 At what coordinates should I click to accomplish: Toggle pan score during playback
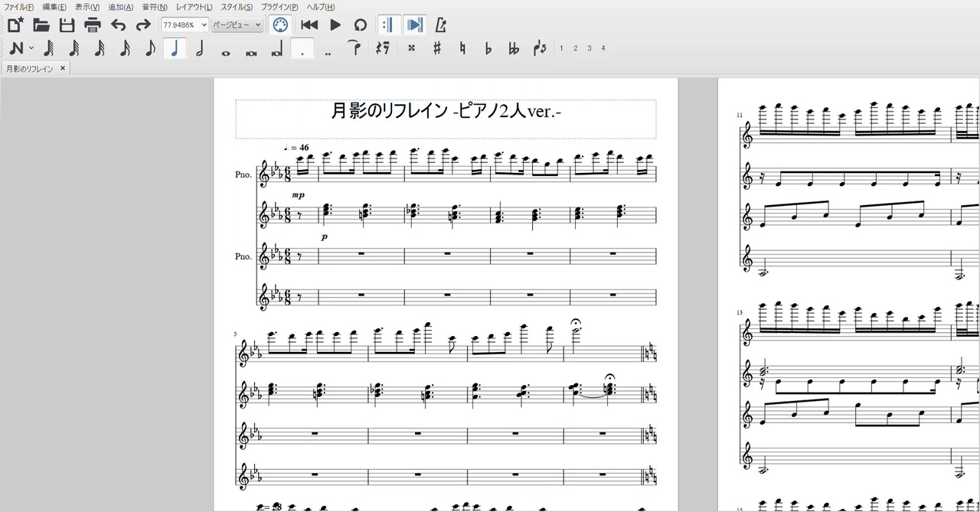(x=414, y=24)
